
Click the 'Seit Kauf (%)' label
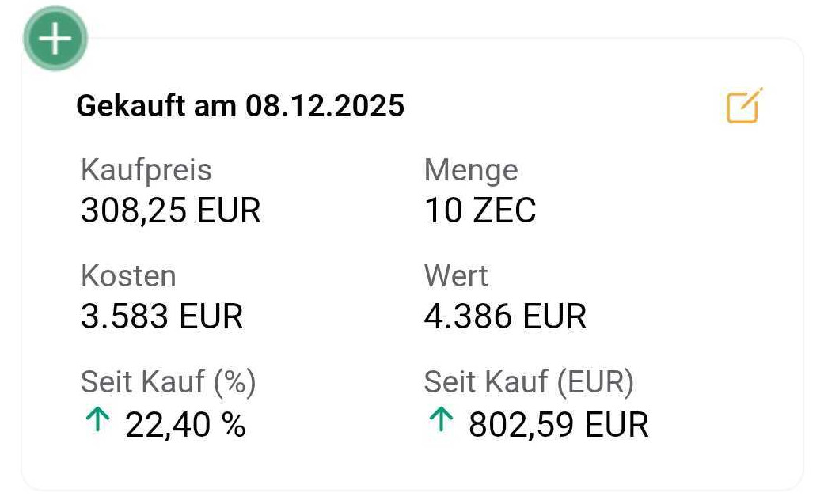point(168,382)
